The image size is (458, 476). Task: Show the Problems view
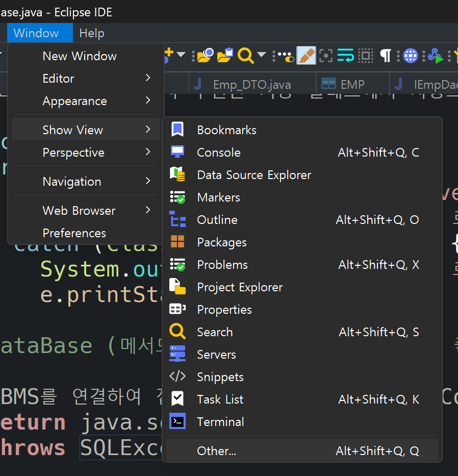click(302, 265)
